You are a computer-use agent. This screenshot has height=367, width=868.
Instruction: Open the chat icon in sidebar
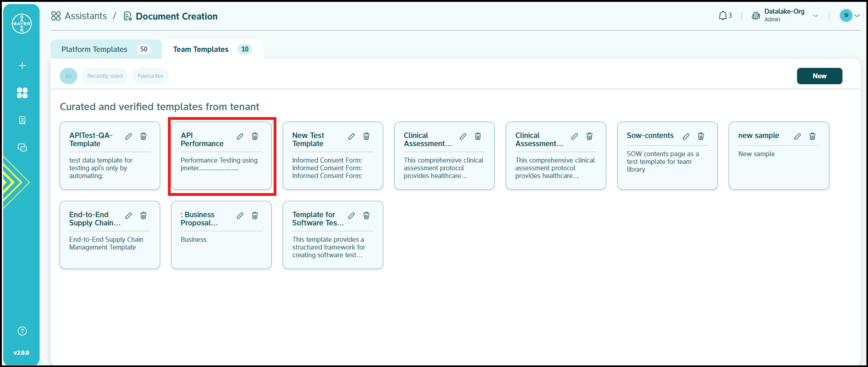tap(22, 148)
